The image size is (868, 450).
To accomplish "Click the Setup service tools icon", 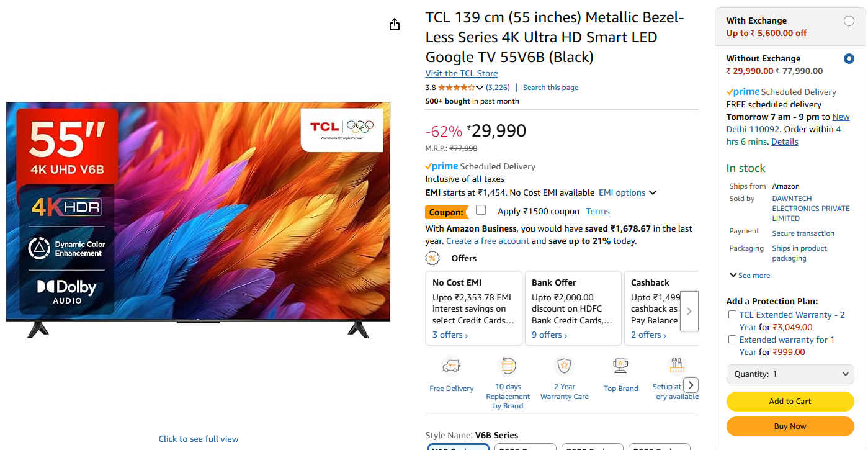I will (676, 366).
